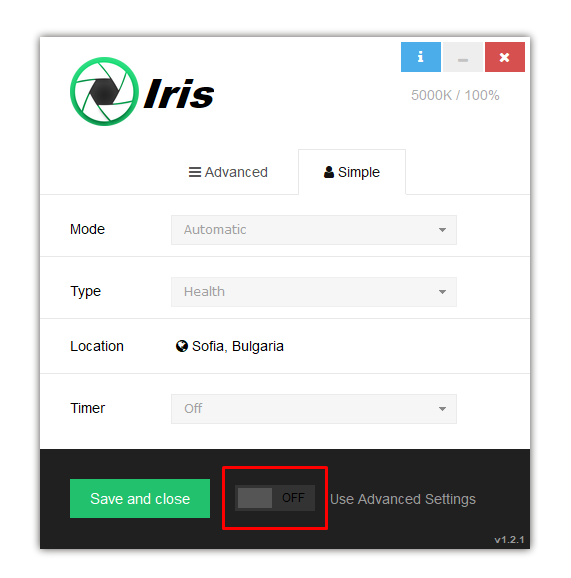The height and width of the screenshot is (578, 571).
Task: Switch to the Advanced tab
Action: [x=228, y=172]
